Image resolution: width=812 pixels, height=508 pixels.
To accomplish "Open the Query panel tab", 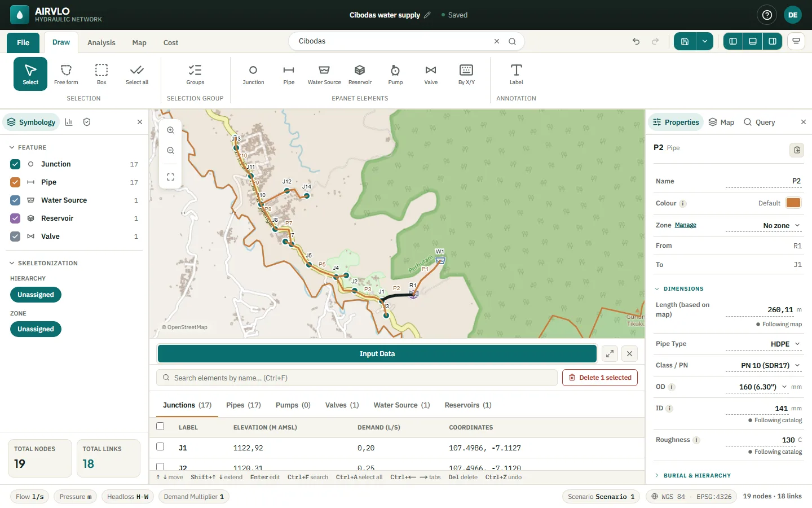I will [x=759, y=122].
